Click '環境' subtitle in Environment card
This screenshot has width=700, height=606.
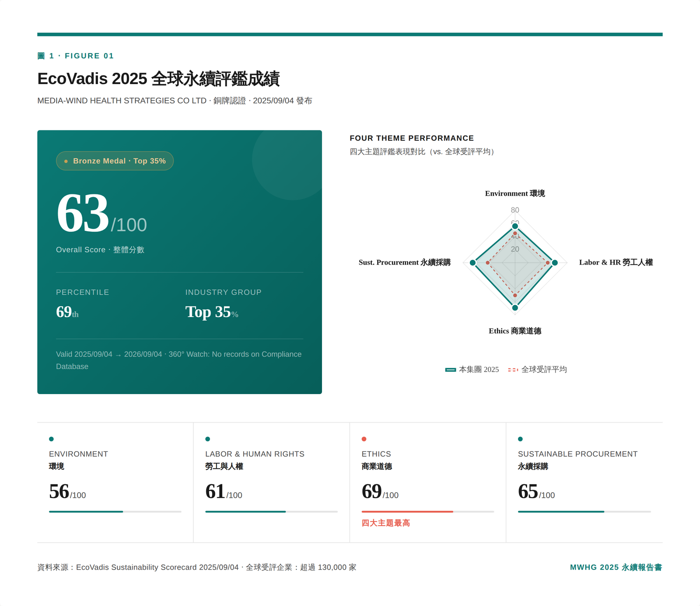56,466
